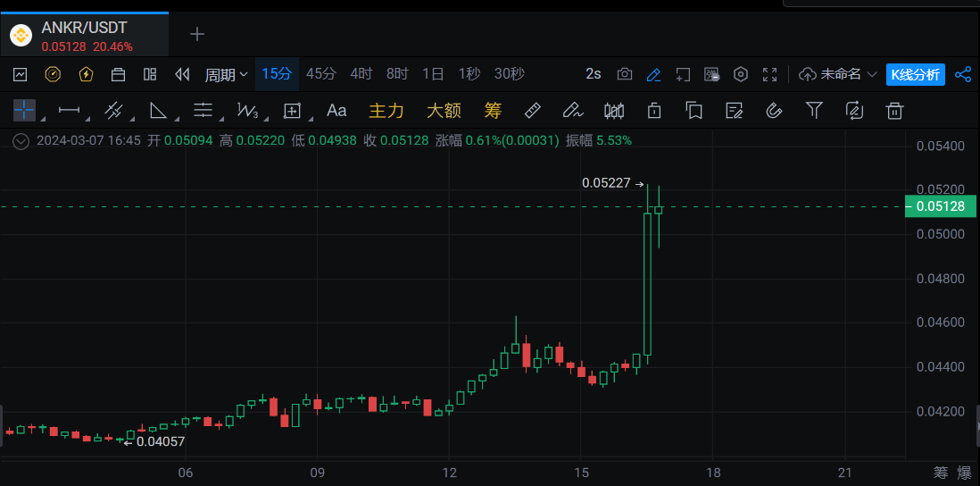
Task: Select the ruler measurement tool
Action: pos(532,111)
